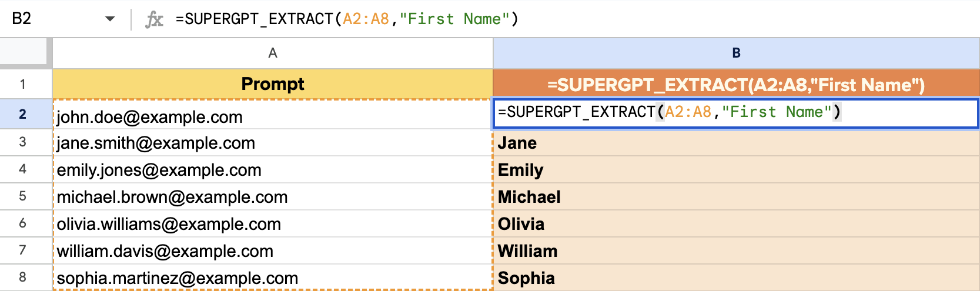Image resolution: width=980 pixels, height=291 pixels.
Task: Select column B header
Action: click(x=736, y=53)
